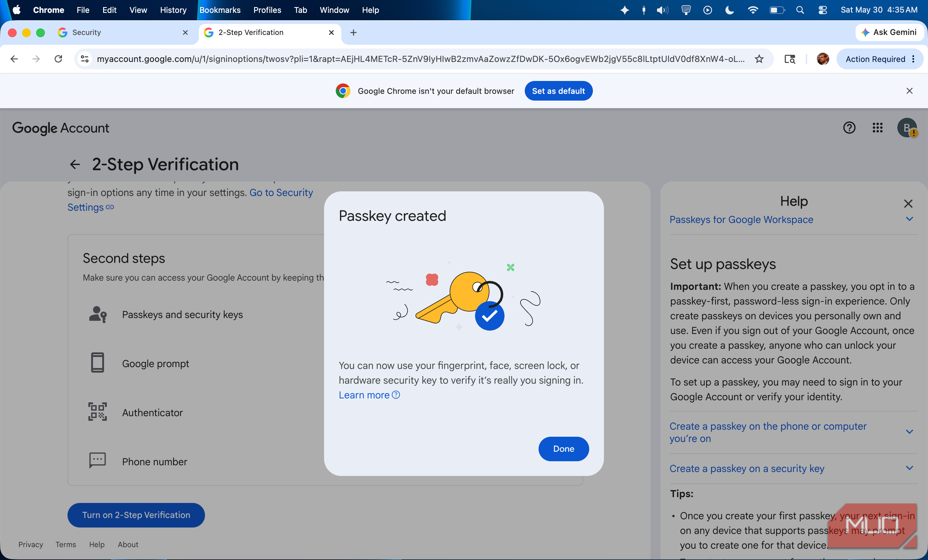The height and width of the screenshot is (560, 928).
Task: Open the Chrome profile picture
Action: coord(822,59)
